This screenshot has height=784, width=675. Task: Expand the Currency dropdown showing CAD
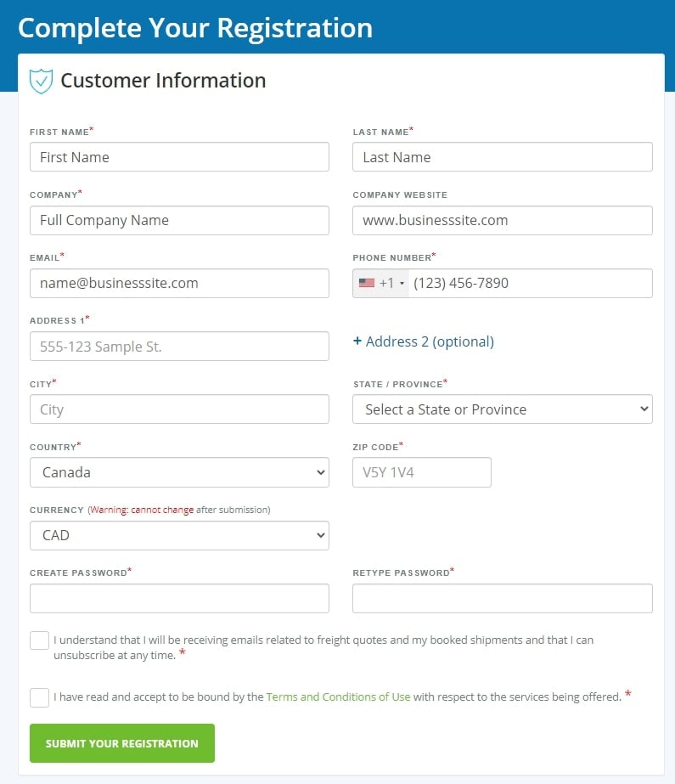tap(179, 535)
